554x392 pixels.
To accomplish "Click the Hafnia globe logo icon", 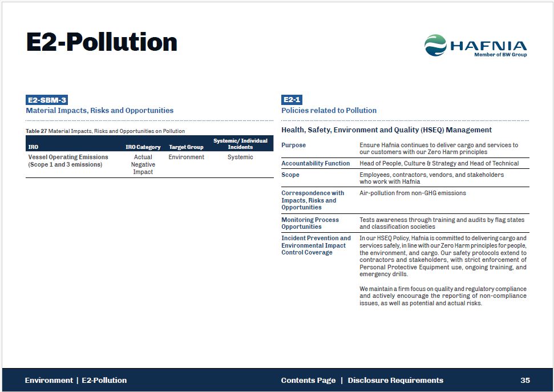I will coord(435,45).
